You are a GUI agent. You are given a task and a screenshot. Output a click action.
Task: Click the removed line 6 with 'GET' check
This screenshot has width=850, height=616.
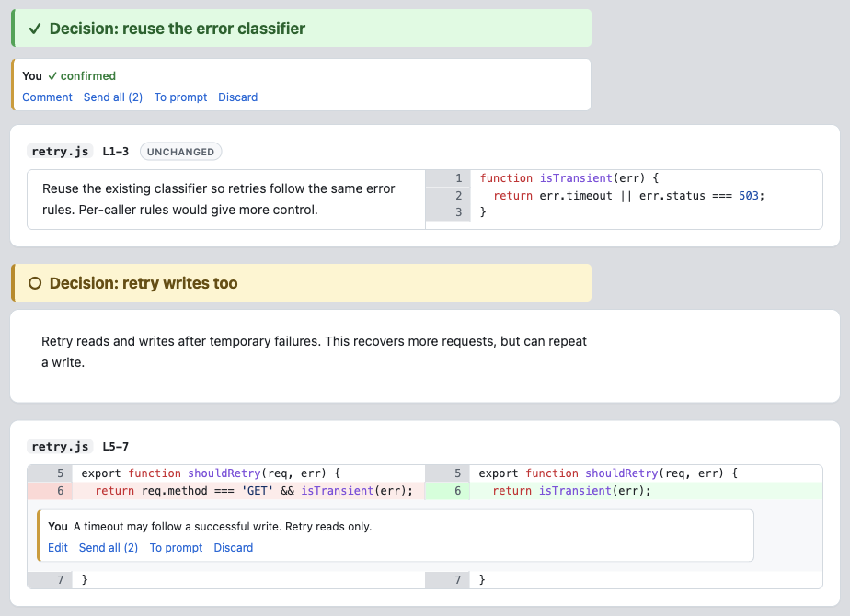pos(248,491)
